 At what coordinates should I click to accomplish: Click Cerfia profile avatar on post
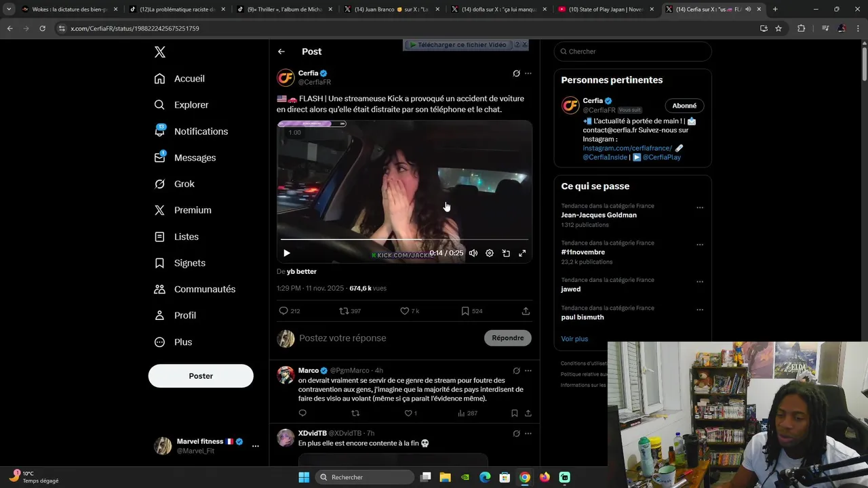[285, 77]
